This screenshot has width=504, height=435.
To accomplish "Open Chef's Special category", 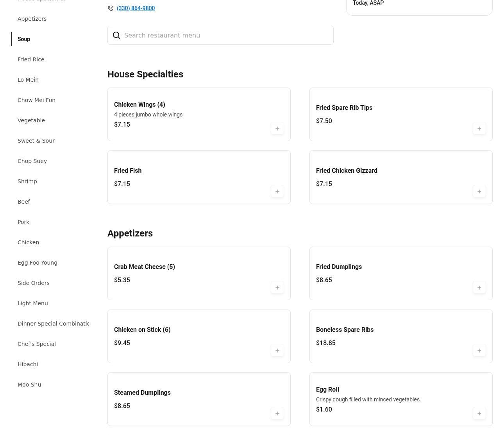I will click(x=37, y=344).
